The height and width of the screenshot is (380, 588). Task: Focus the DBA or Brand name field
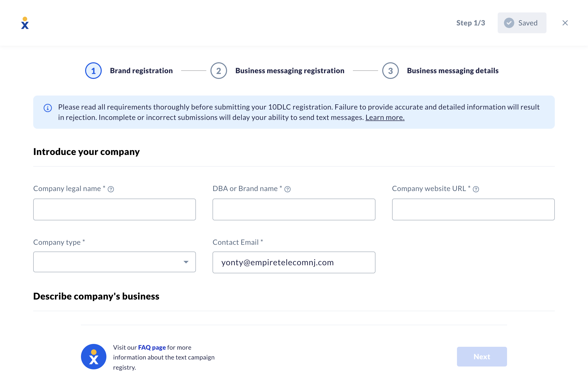[x=294, y=209]
